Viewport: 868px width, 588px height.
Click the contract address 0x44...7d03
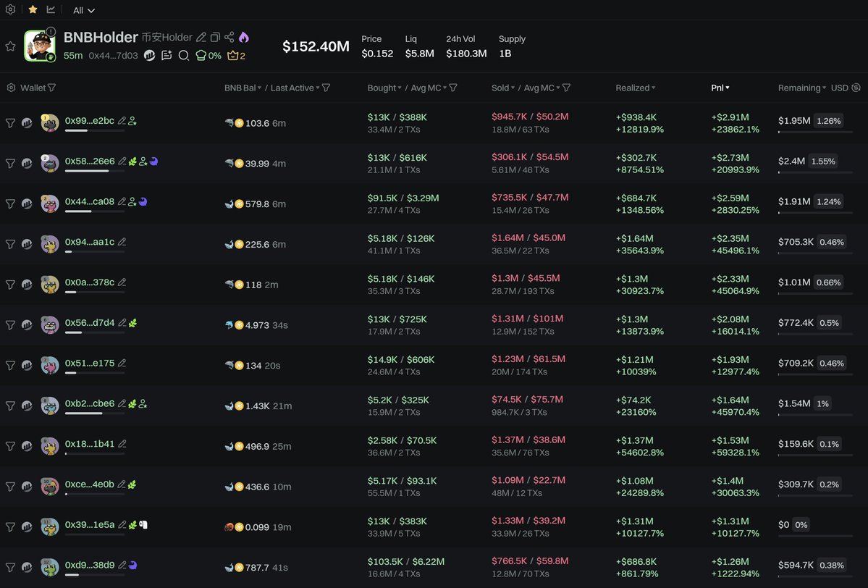113,56
